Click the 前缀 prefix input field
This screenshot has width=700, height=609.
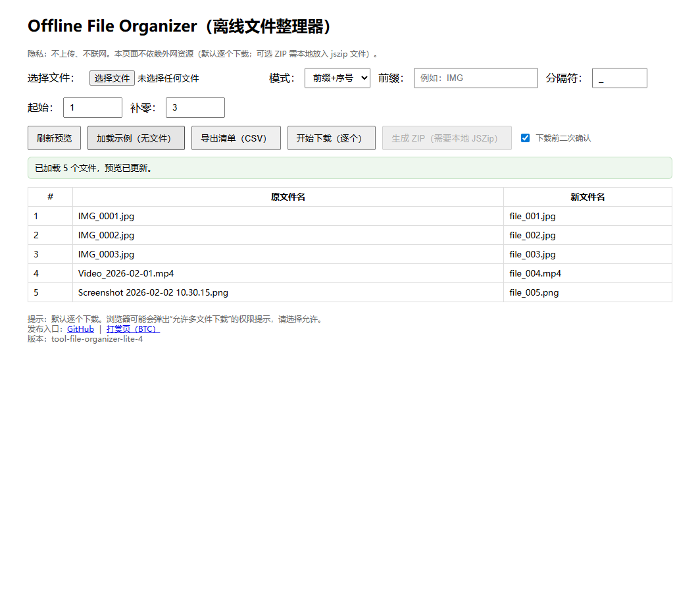[x=475, y=78]
